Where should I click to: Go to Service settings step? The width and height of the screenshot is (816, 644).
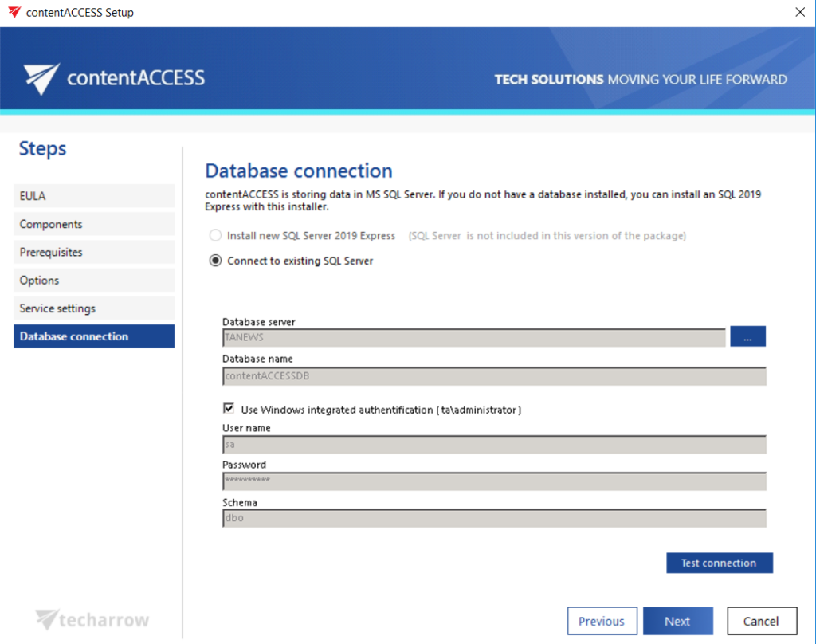click(94, 308)
